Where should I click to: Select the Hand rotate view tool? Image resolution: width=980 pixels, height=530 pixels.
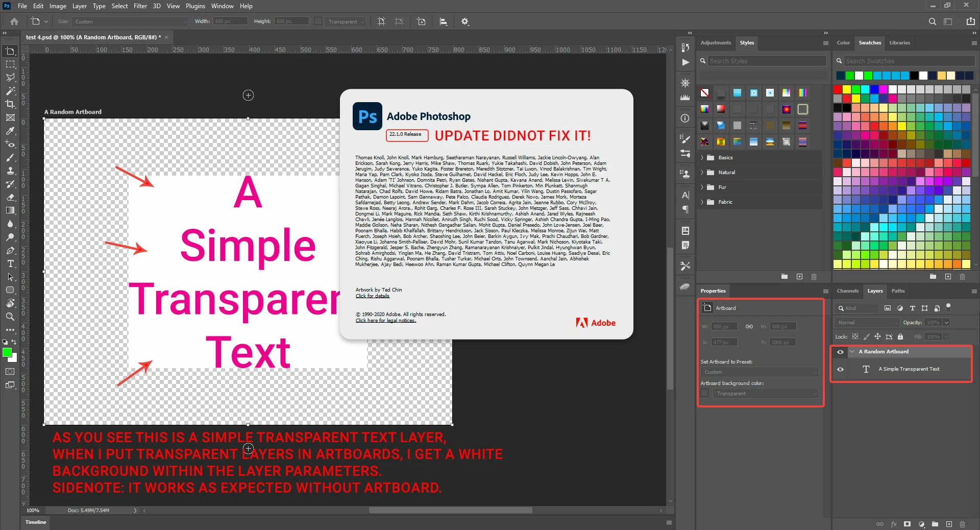[x=10, y=303]
